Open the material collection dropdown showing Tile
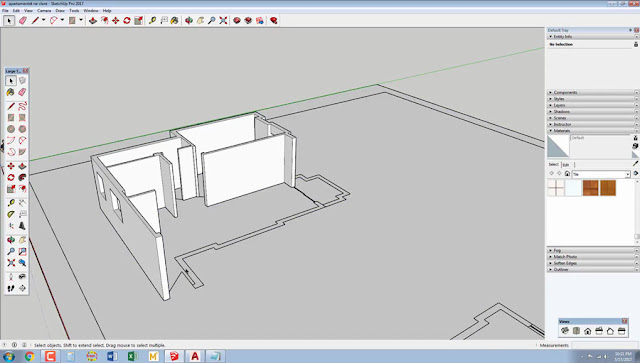 coord(601,174)
